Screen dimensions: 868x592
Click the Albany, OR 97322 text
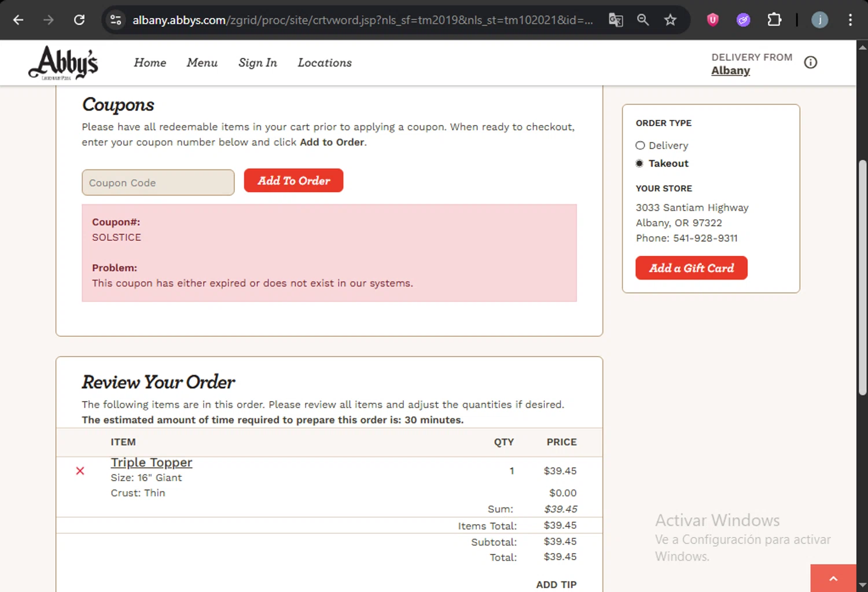[679, 223]
